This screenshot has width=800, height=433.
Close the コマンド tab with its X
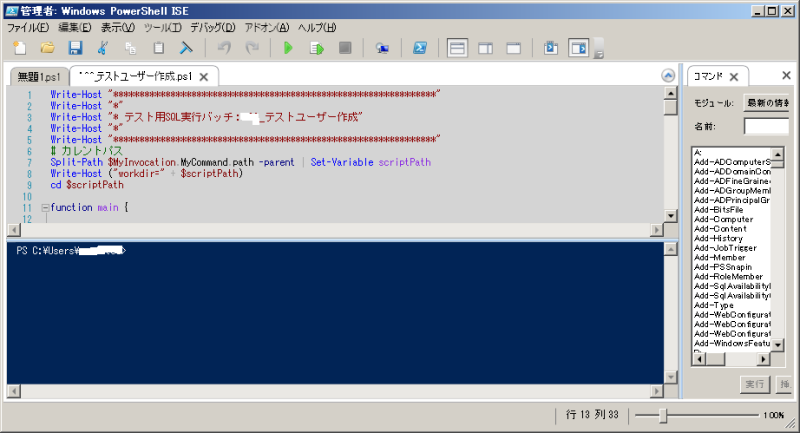tap(734, 77)
